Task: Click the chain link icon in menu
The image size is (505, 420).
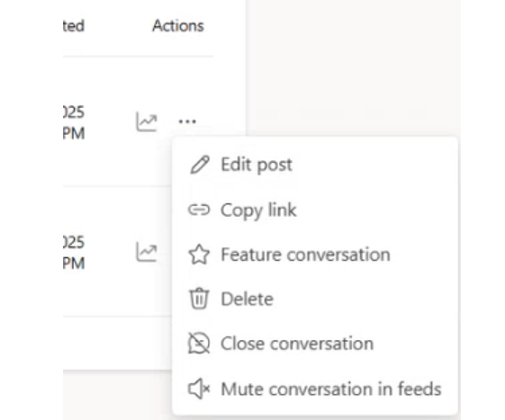Action: 199,210
